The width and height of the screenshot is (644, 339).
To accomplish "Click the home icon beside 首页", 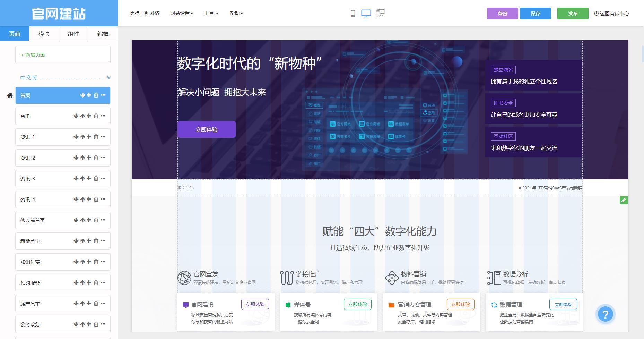I will pos(10,95).
